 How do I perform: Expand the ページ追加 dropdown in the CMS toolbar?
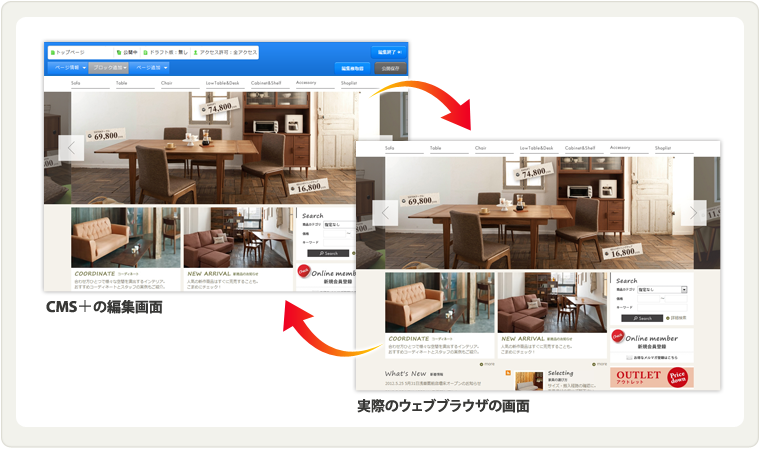(x=151, y=68)
